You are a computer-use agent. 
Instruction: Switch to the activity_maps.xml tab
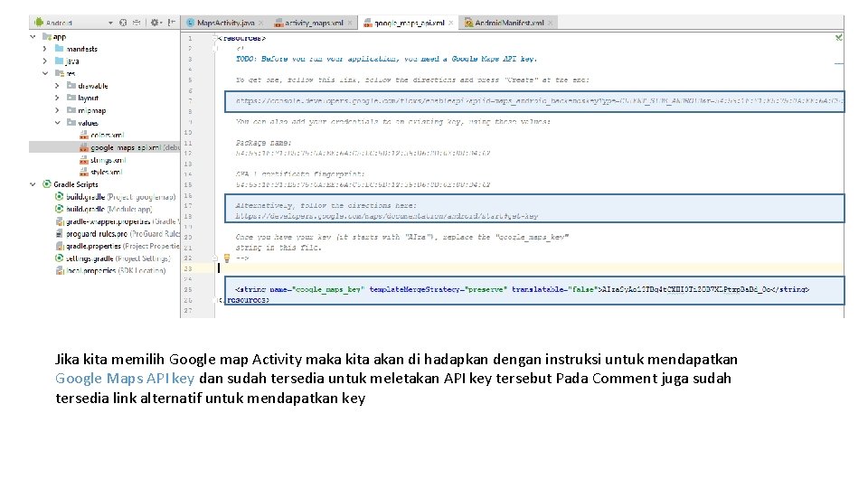pyautogui.click(x=314, y=23)
